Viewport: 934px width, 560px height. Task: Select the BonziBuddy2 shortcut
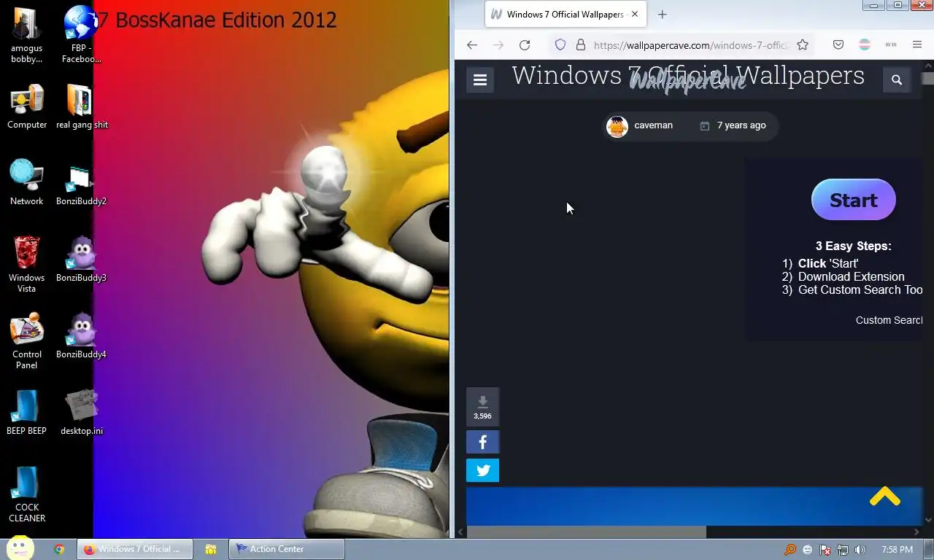[x=81, y=184]
